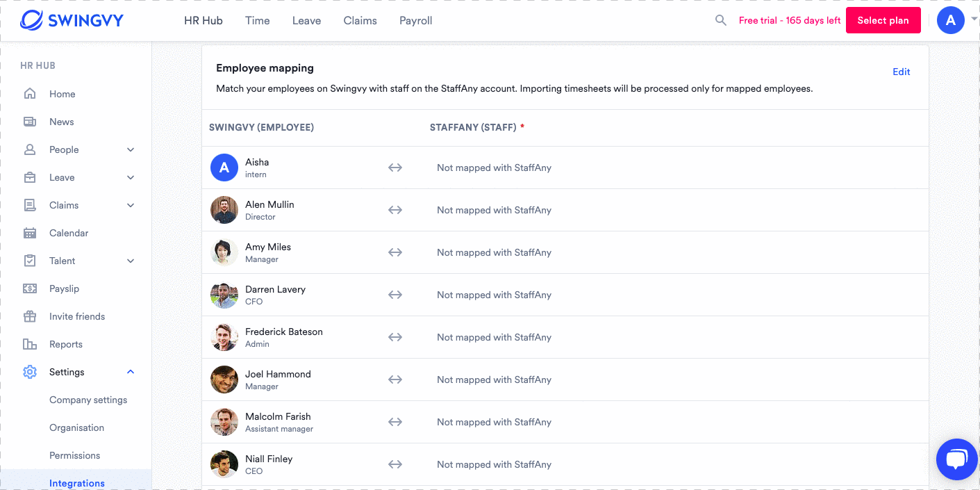Click the People person icon
Image resolution: width=980 pixels, height=490 pixels.
pyautogui.click(x=30, y=149)
